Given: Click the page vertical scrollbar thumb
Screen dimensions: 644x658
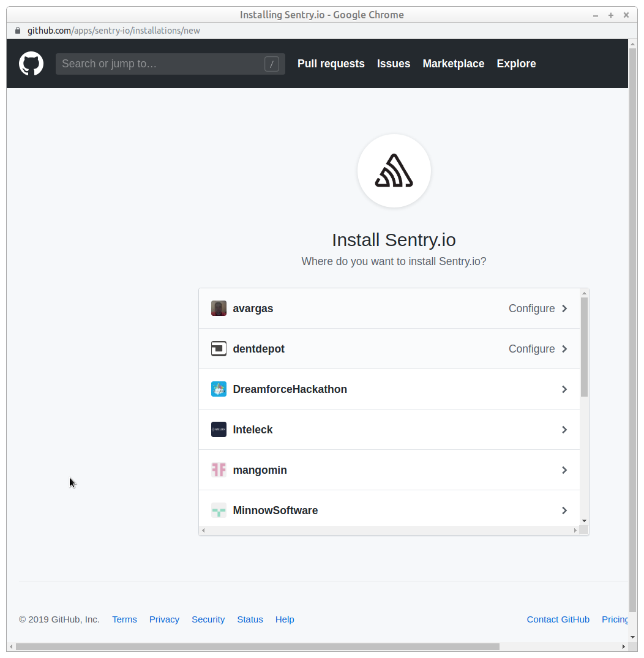Looking at the screenshot, I should coord(632,331).
